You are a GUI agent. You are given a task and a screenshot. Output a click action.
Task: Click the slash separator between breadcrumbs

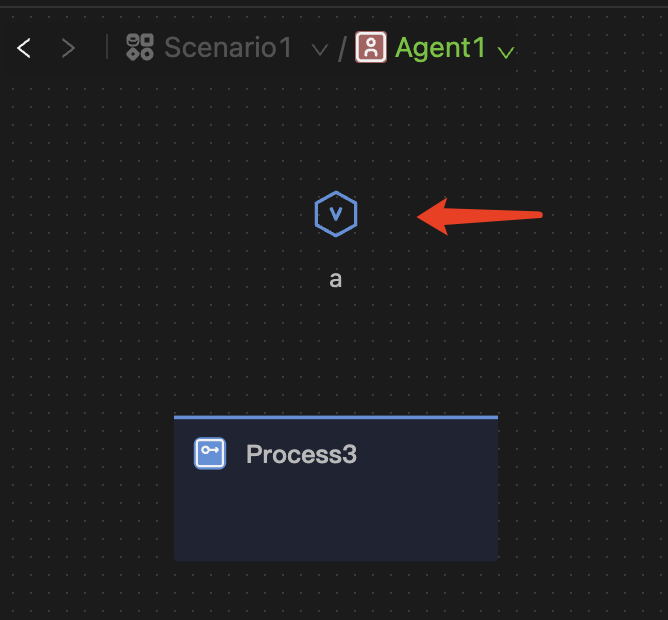click(x=342, y=48)
